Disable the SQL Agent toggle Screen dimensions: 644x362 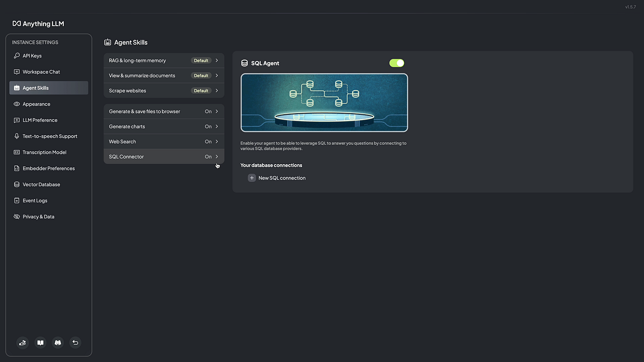397,63
